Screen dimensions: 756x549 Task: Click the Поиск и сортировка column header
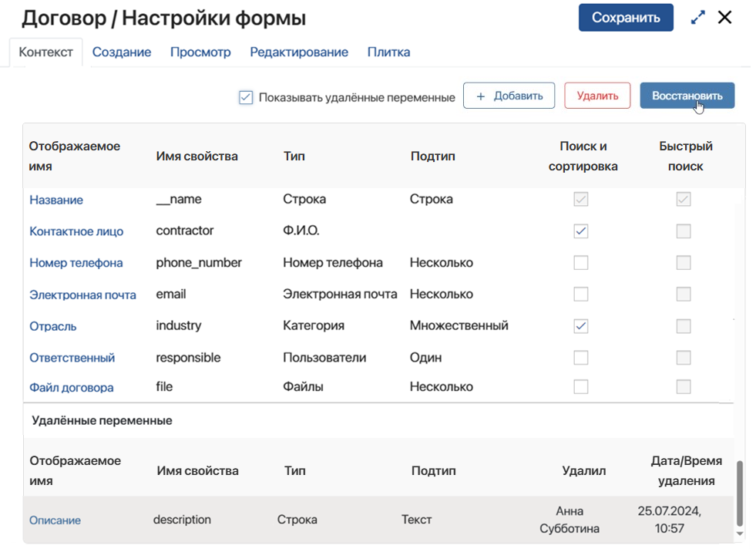[x=583, y=156]
